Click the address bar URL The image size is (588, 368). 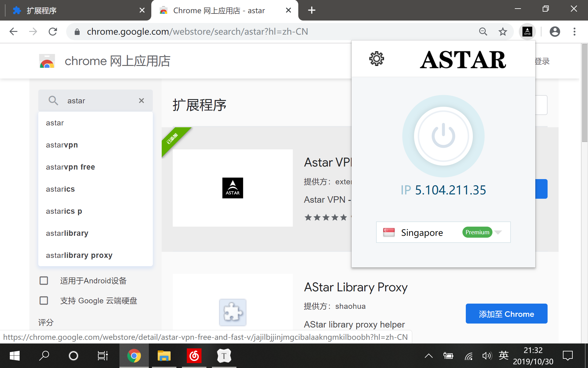click(197, 31)
